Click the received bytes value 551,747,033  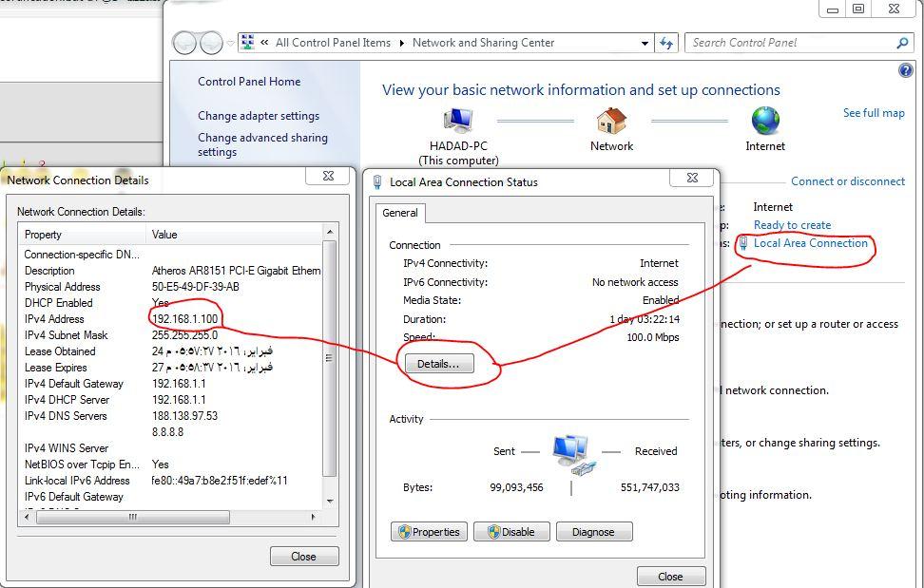click(x=650, y=487)
